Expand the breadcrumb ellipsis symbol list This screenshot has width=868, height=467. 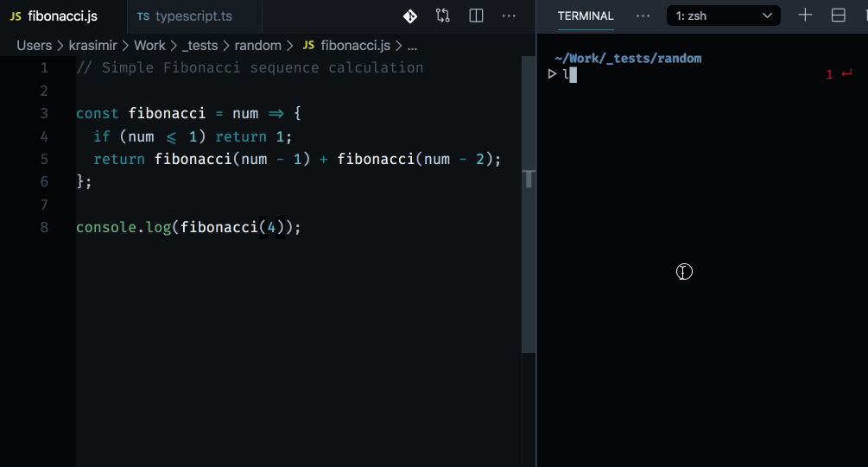pyautogui.click(x=413, y=47)
